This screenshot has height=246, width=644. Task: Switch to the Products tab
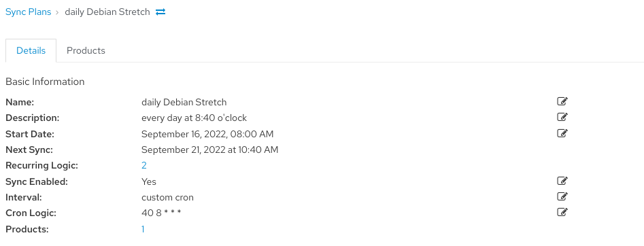point(86,50)
